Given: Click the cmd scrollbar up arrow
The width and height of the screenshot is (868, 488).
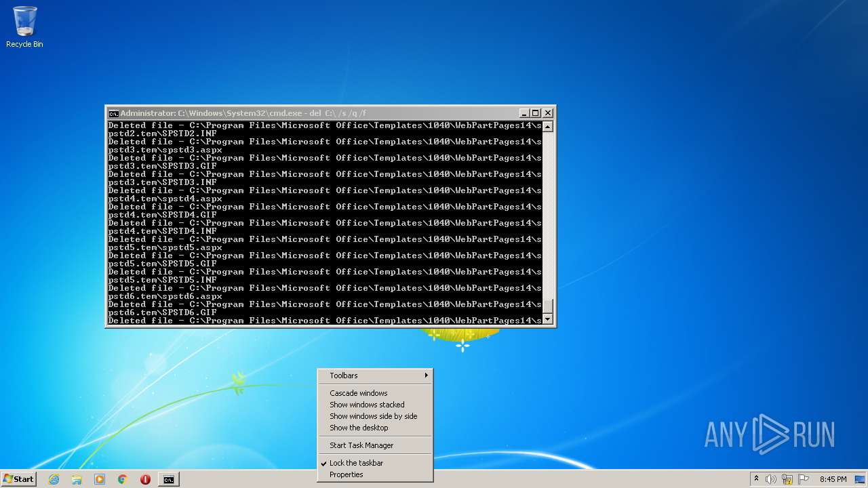Looking at the screenshot, I should (548, 127).
